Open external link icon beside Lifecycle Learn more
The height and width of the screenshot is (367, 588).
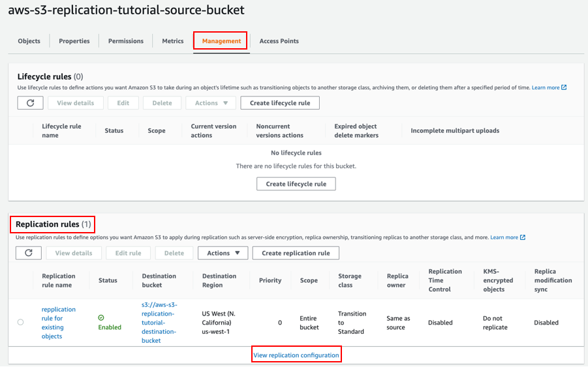pyautogui.click(x=564, y=87)
